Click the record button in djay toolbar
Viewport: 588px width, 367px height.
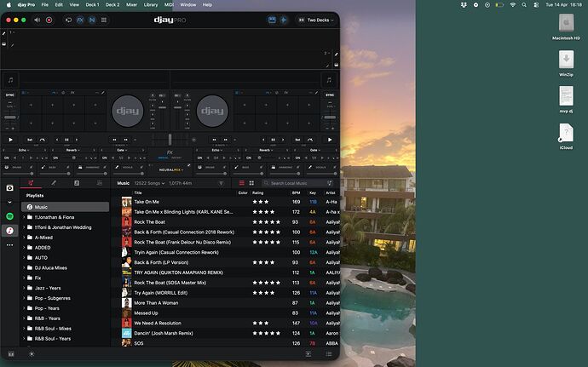click(x=49, y=20)
